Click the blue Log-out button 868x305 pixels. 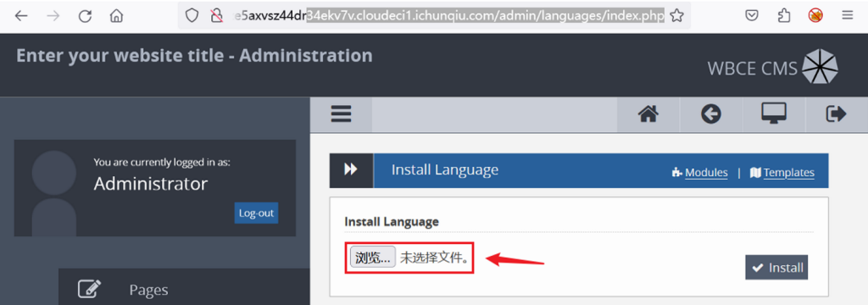click(256, 213)
